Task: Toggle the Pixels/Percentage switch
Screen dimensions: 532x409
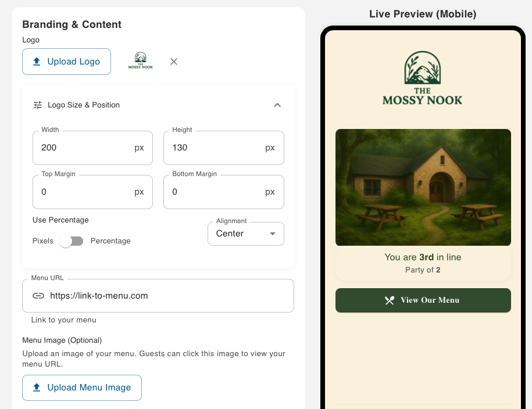Action: 72,241
